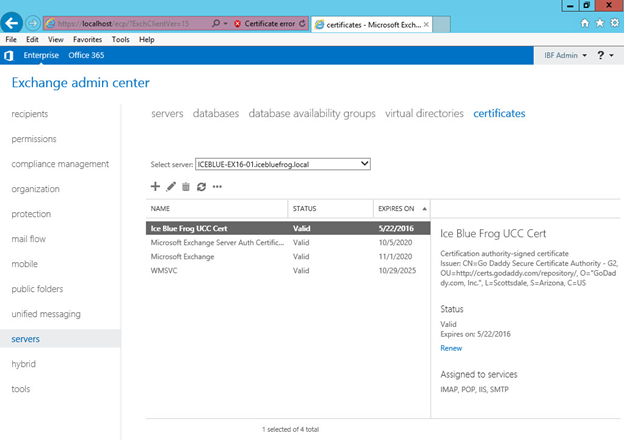Open the more options ellipsis icon
This screenshot has width=624, height=447.
point(217,187)
